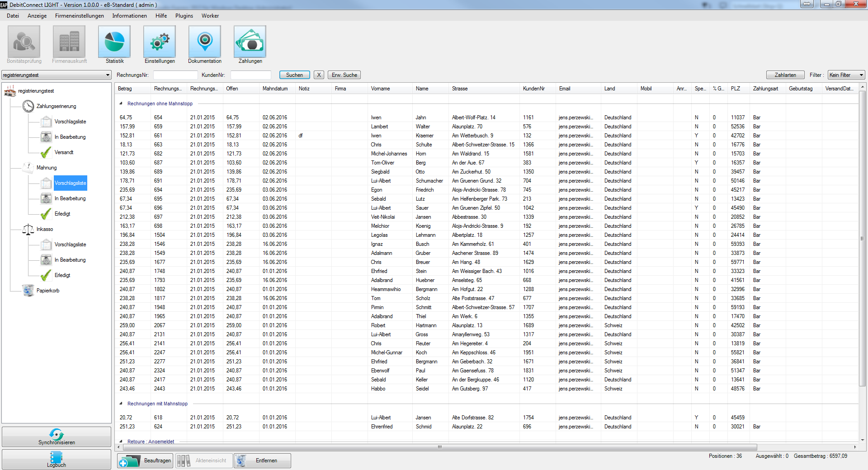Open the Plugins menu
868x470 pixels.
[x=184, y=16]
